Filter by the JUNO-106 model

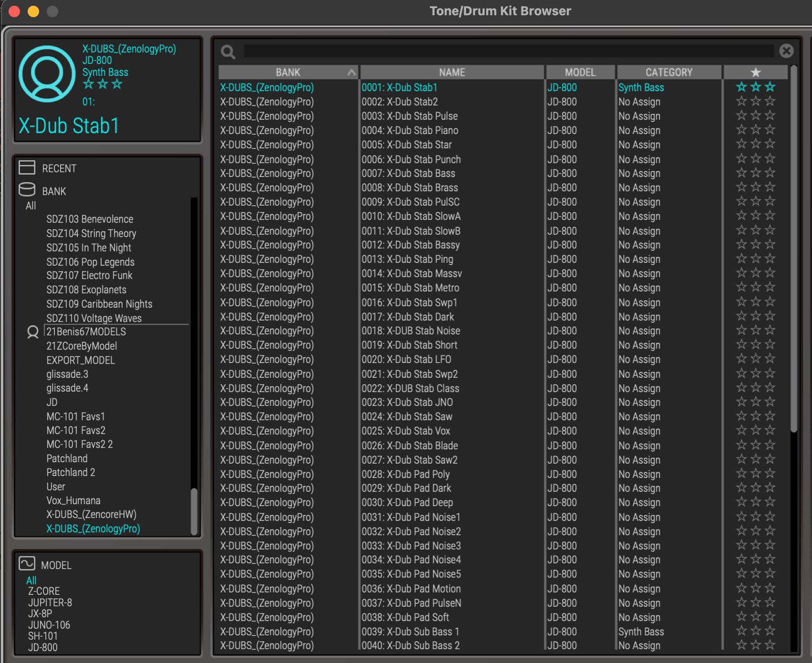tap(49, 625)
